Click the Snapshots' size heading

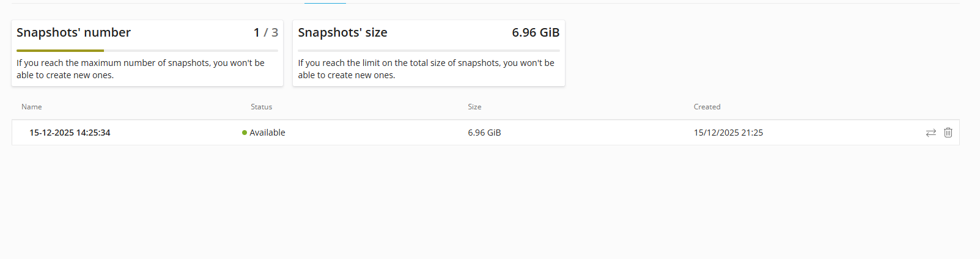[342, 32]
